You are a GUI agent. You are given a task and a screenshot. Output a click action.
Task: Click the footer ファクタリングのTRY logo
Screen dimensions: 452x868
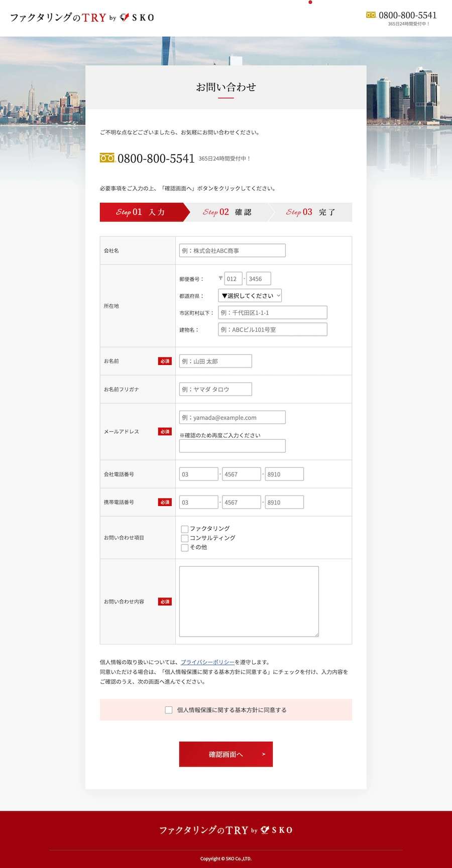pyautogui.click(x=226, y=830)
